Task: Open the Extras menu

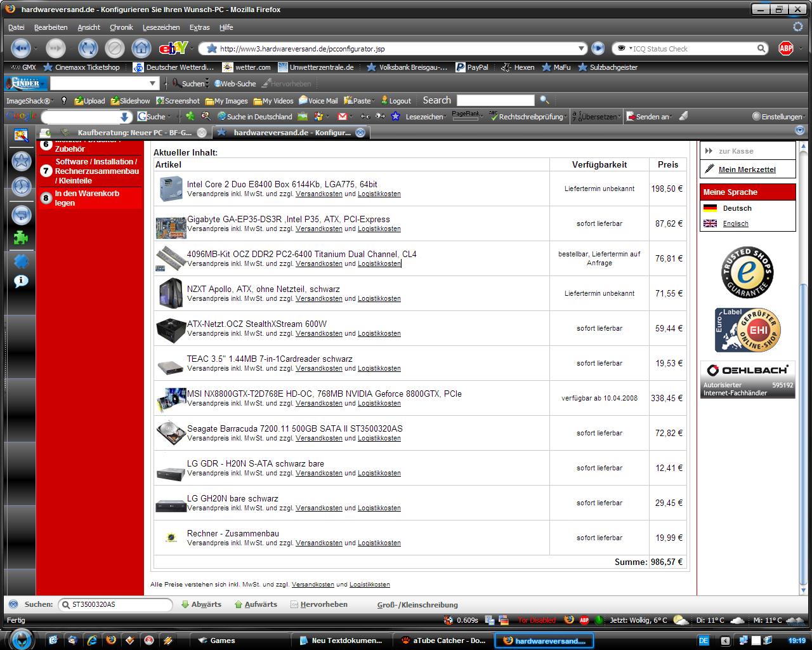Action: (x=199, y=27)
